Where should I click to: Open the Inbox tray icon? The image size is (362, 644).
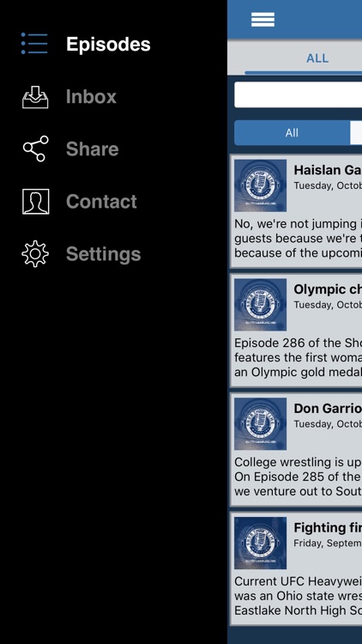[x=35, y=97]
